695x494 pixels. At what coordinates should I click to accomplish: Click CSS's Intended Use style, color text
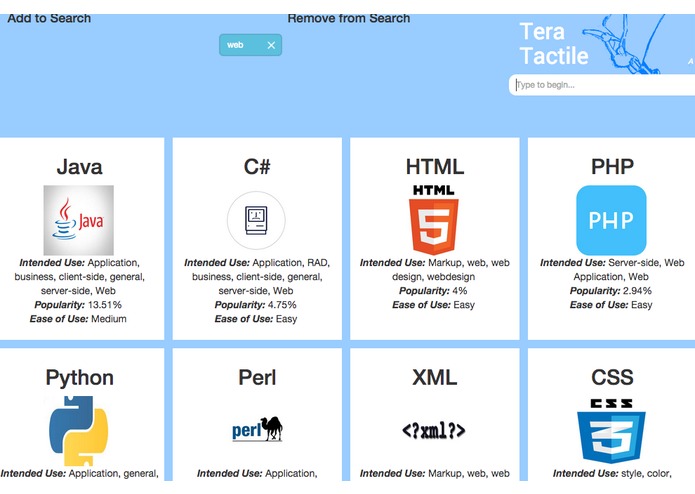(612, 474)
